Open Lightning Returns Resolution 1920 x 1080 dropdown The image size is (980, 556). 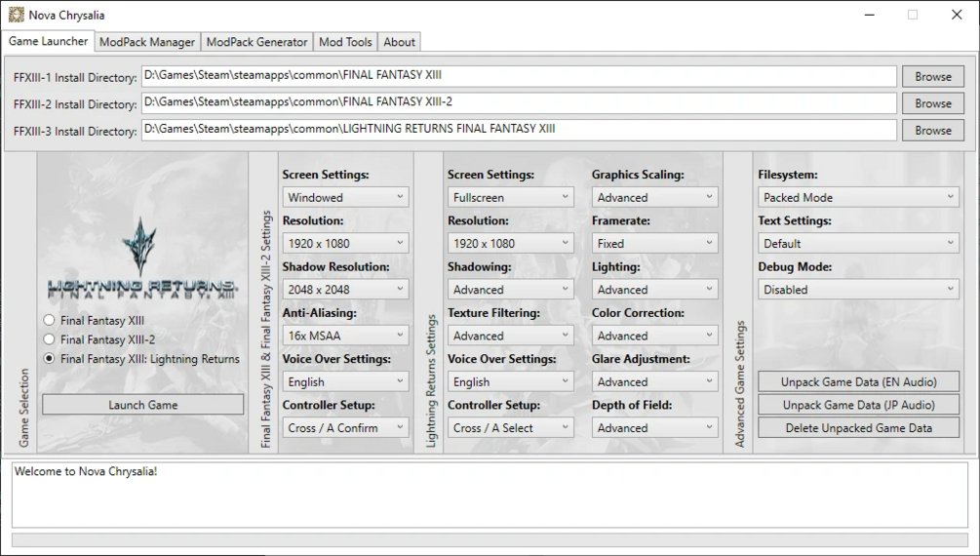click(511, 243)
